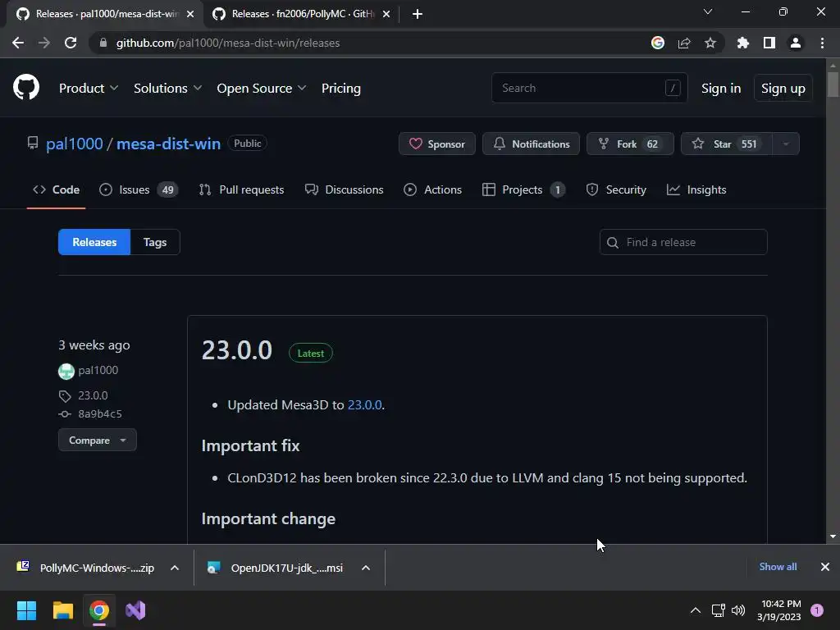840x630 pixels.
Task: Open Visual Studio from taskbar
Action: tap(135, 610)
